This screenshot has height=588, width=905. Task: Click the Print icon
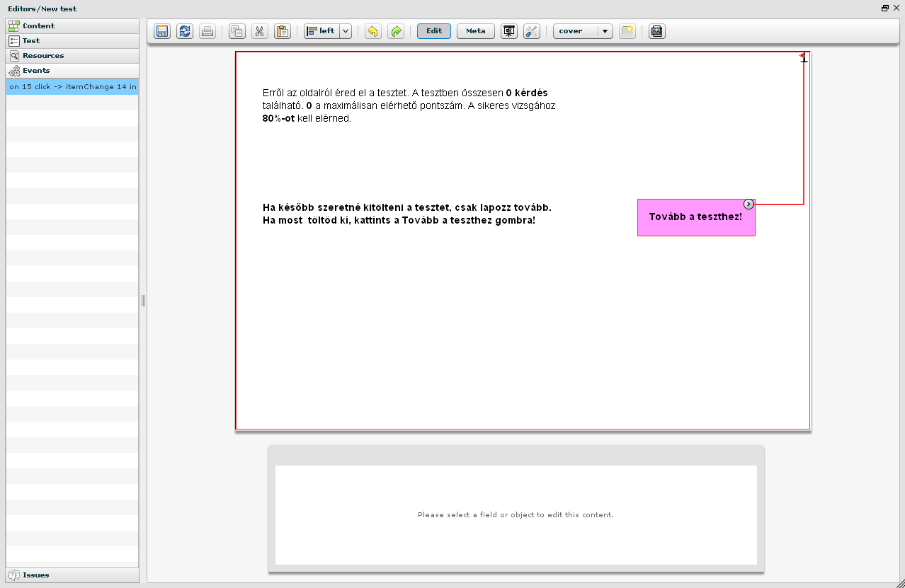pyautogui.click(x=207, y=31)
